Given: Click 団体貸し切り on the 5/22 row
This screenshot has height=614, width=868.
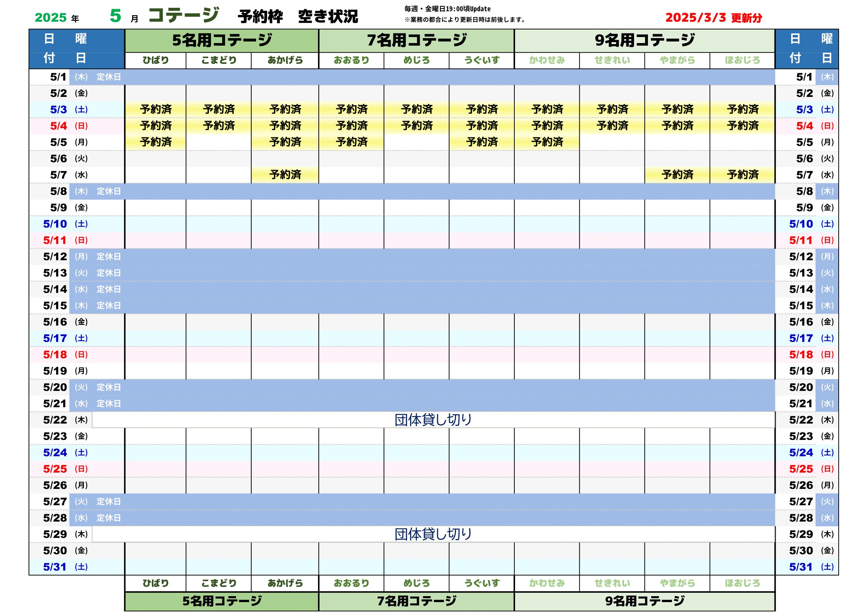Looking at the screenshot, I should point(433,420).
